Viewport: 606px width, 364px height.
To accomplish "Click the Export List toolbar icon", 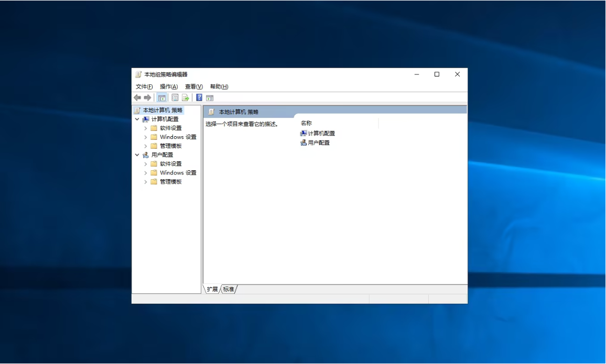I will pos(185,97).
